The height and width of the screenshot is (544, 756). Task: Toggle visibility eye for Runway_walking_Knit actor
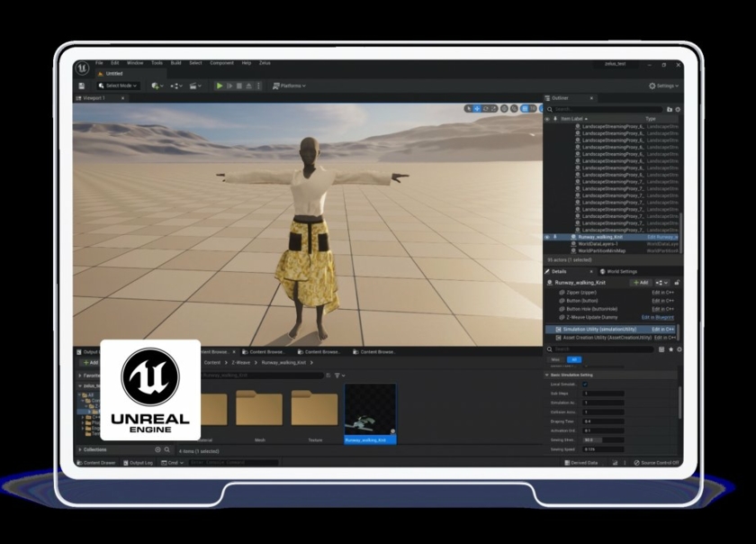pyautogui.click(x=547, y=237)
